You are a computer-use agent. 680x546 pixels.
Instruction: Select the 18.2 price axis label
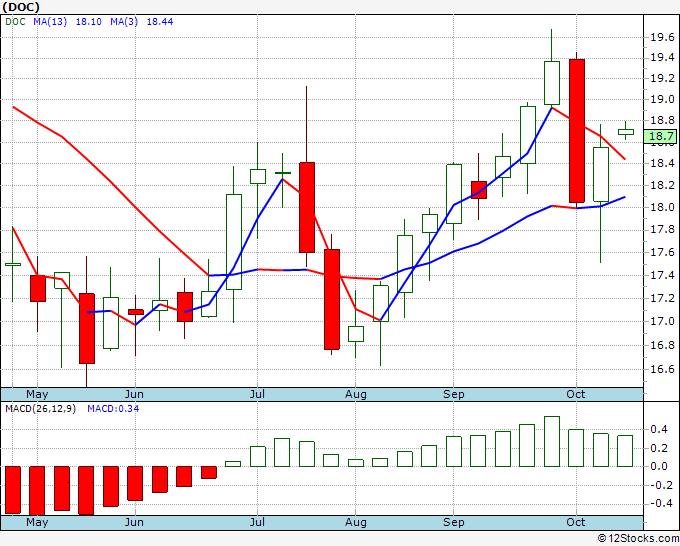click(662, 186)
